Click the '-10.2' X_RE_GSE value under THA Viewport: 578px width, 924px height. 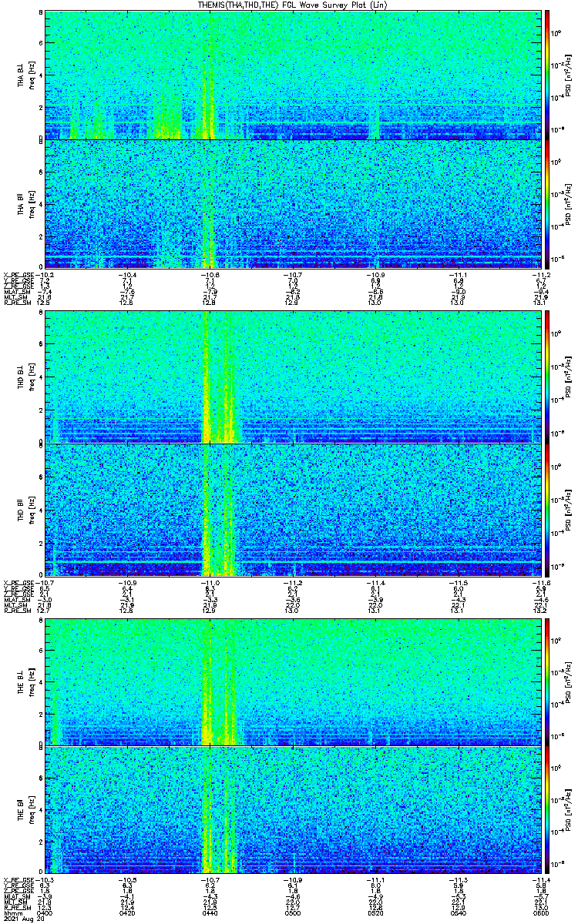45,274
